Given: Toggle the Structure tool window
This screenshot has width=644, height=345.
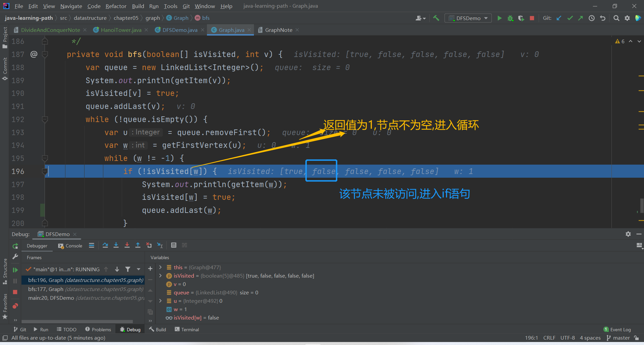Looking at the screenshot, I should [x=5, y=272].
